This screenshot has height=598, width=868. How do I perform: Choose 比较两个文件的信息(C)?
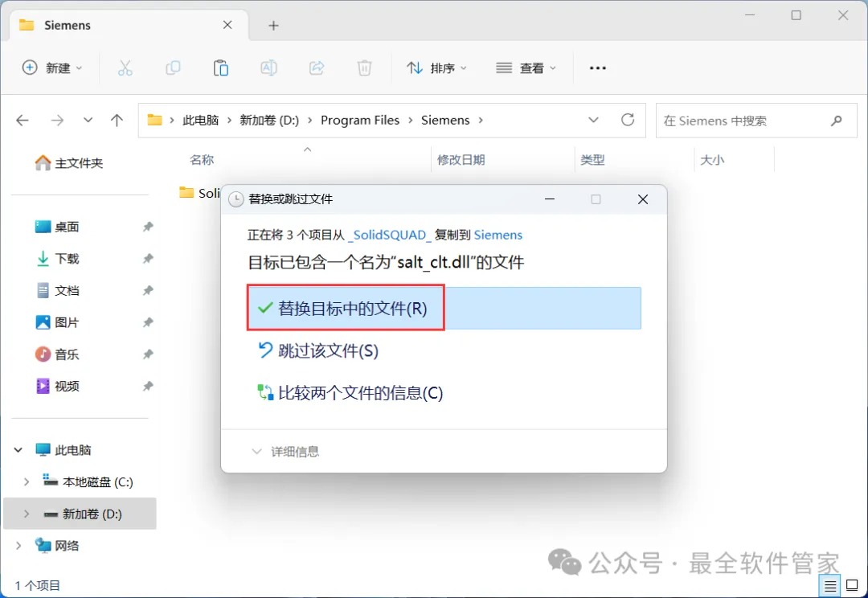pos(350,392)
